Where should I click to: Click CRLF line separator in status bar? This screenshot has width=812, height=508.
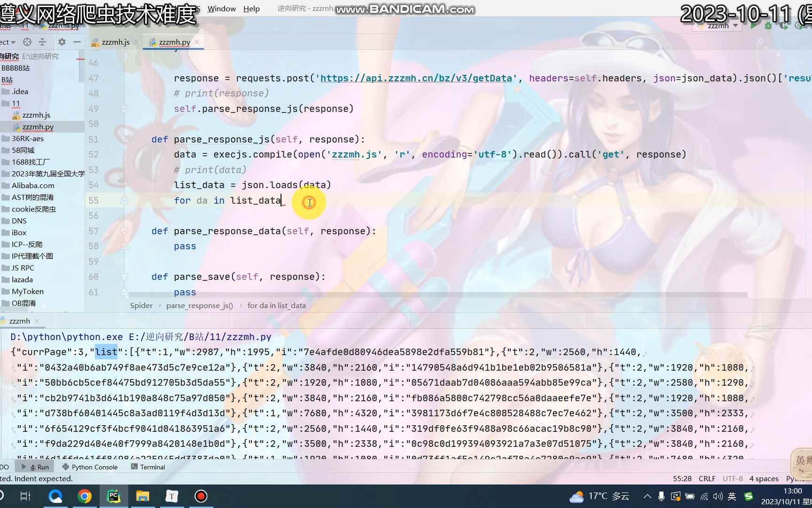[x=707, y=478]
